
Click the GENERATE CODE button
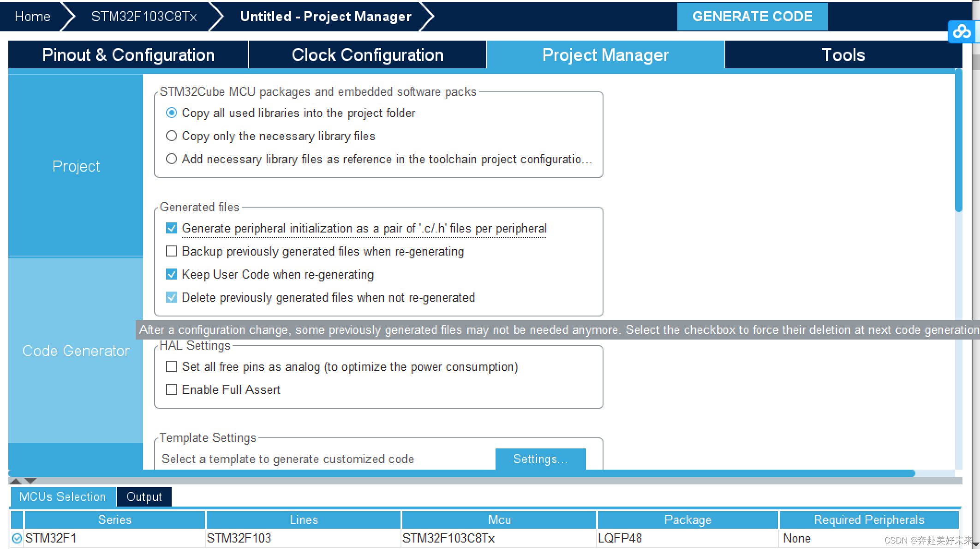point(752,17)
